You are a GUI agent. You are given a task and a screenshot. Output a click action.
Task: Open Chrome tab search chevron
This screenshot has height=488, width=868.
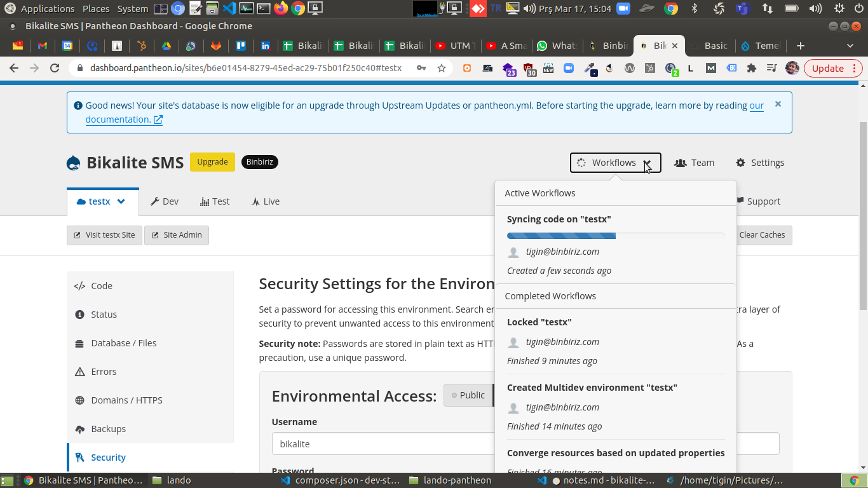pyautogui.click(x=850, y=46)
